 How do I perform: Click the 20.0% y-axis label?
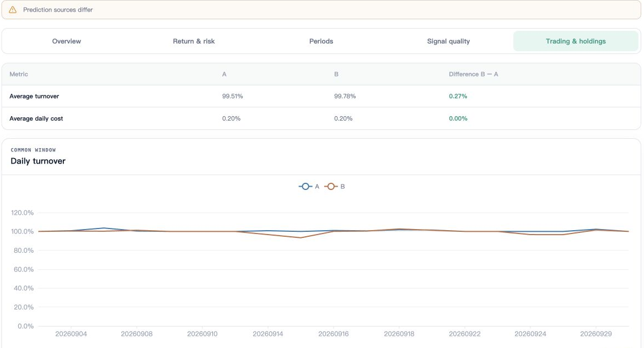coord(23,307)
